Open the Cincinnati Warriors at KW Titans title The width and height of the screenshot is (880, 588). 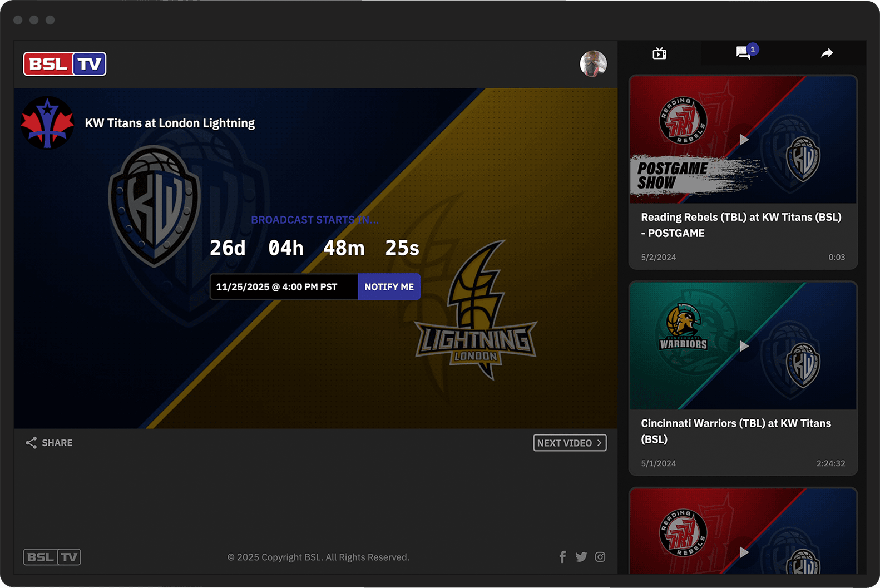[x=735, y=431]
